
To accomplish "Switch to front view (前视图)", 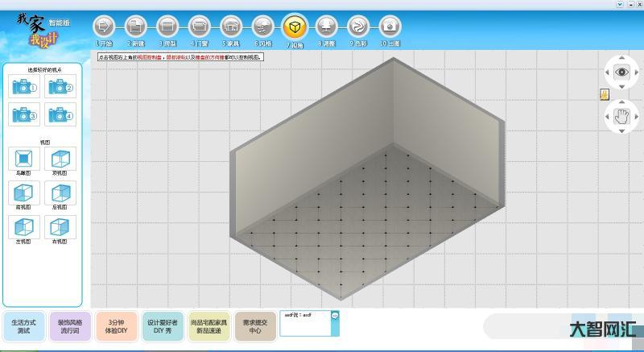I will point(24,193).
